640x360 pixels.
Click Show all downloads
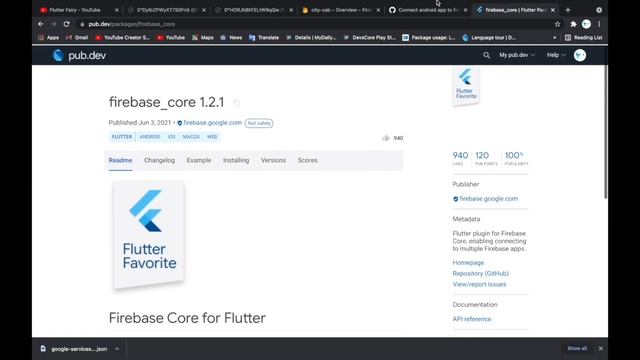(x=577, y=349)
